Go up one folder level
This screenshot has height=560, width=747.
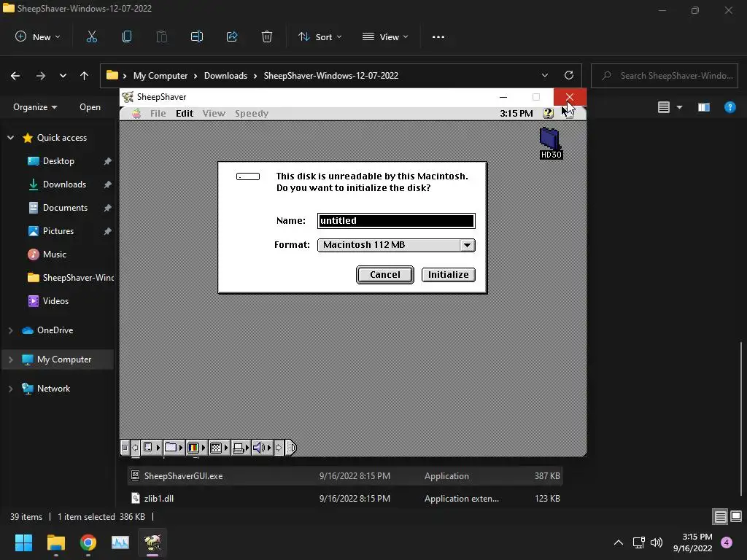coord(85,76)
